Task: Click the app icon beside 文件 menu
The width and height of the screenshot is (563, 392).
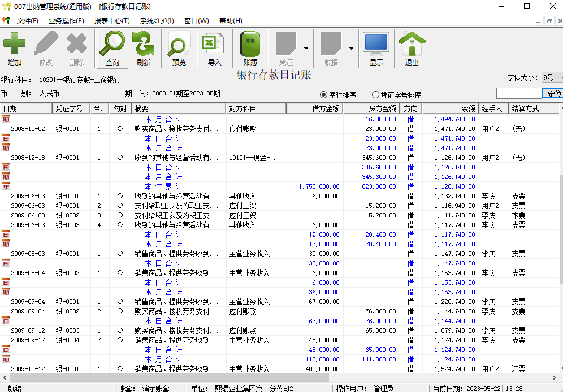Action: 6,20
